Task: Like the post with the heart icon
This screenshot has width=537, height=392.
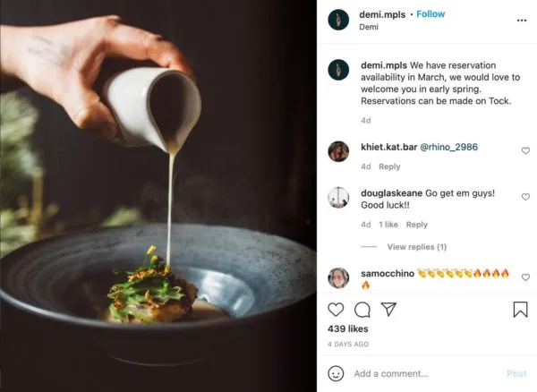Action: tap(337, 310)
